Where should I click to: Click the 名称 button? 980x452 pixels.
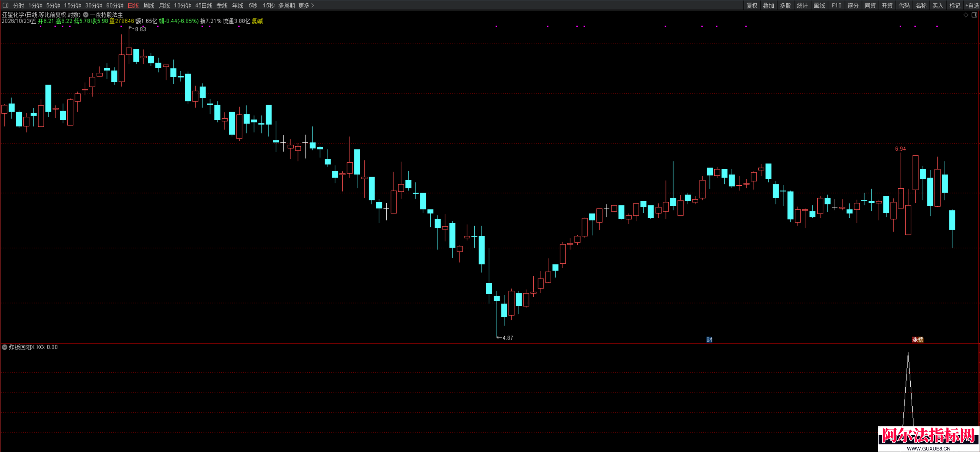[x=921, y=5]
